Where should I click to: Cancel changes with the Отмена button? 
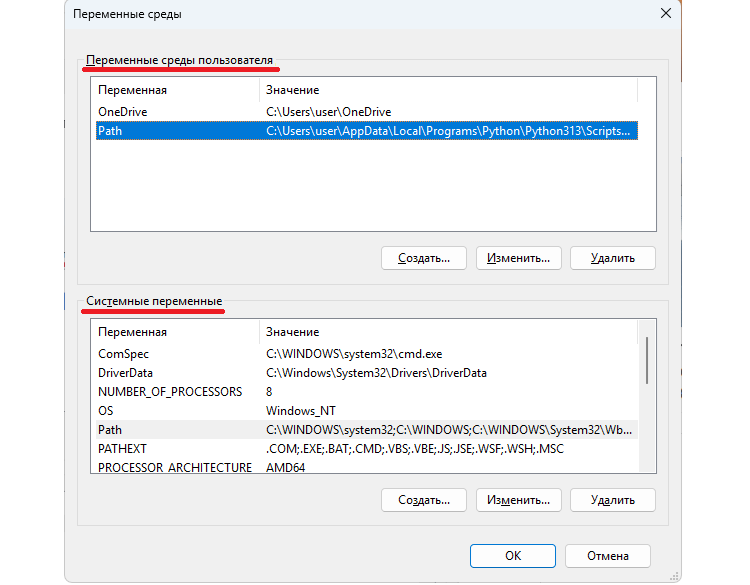coord(607,556)
